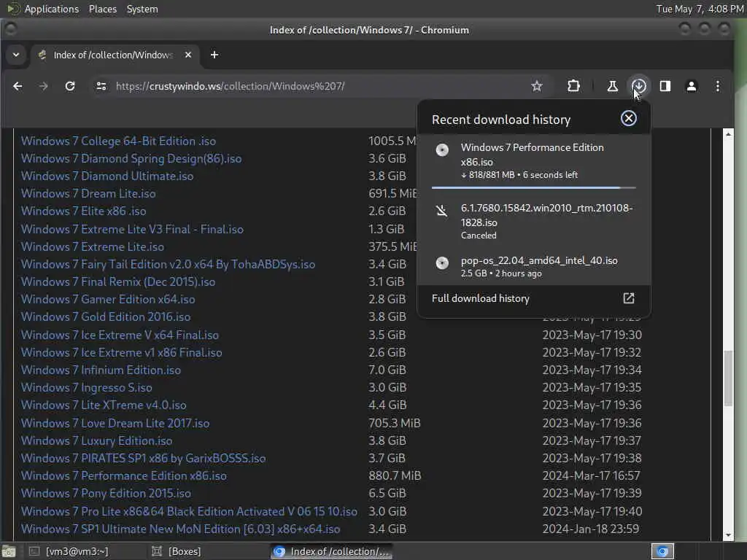747x560 pixels.
Task: Open Windows 7 Gold Edition 2016.iso
Action: tap(105, 316)
